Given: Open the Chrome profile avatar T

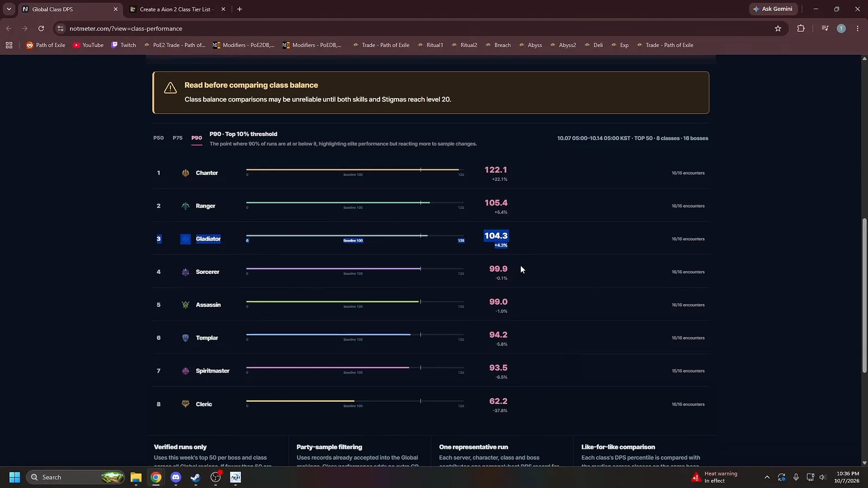Looking at the screenshot, I should click(841, 29).
